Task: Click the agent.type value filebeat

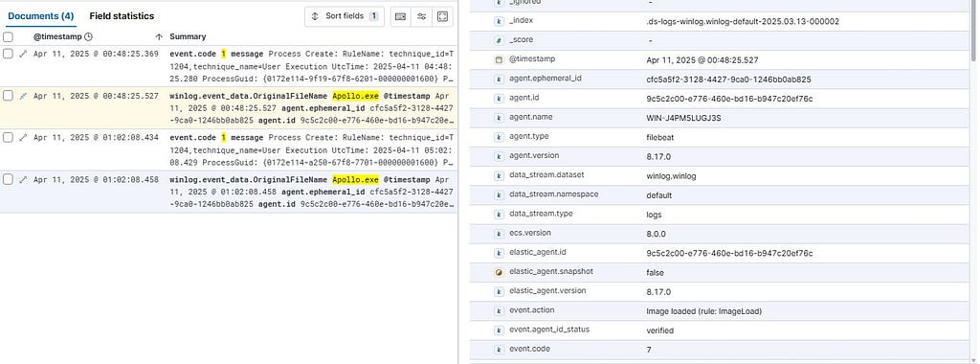Action: (x=659, y=138)
